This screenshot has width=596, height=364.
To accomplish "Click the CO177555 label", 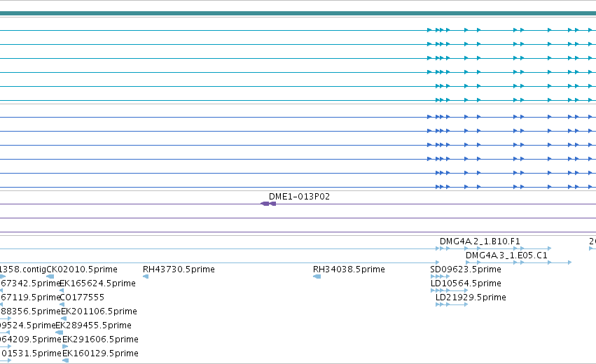I will pos(82,297).
